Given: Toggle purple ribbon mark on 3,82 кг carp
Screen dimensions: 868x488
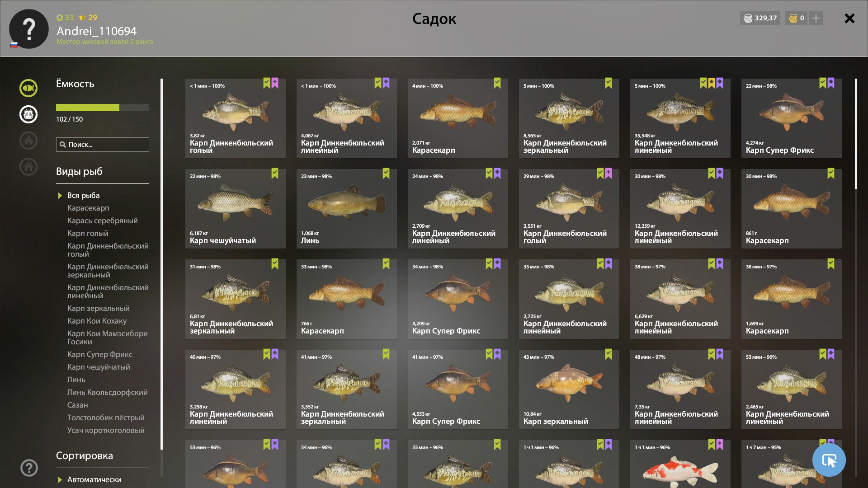Looking at the screenshot, I should pyautogui.click(x=275, y=83).
